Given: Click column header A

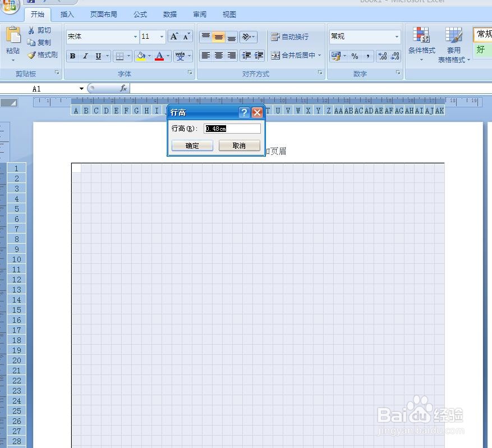Looking at the screenshot, I should pyautogui.click(x=76, y=111).
